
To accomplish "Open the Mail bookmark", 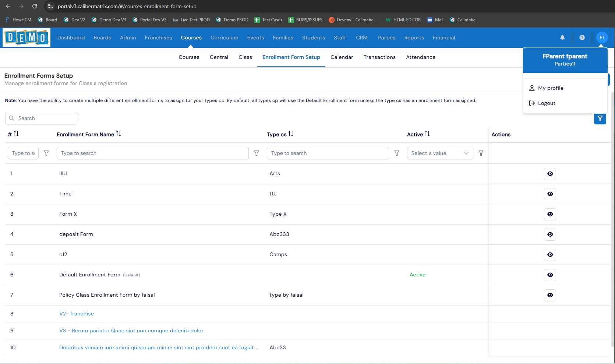I will point(435,20).
